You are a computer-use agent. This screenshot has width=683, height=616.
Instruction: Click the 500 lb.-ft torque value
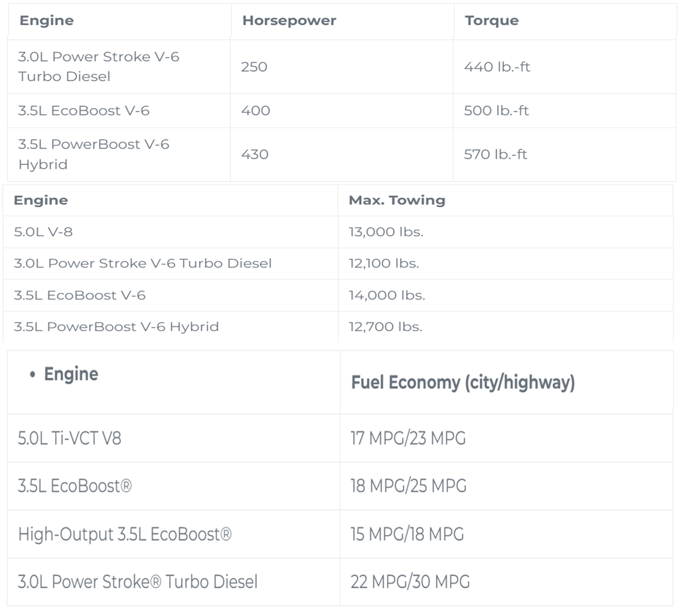(496, 111)
